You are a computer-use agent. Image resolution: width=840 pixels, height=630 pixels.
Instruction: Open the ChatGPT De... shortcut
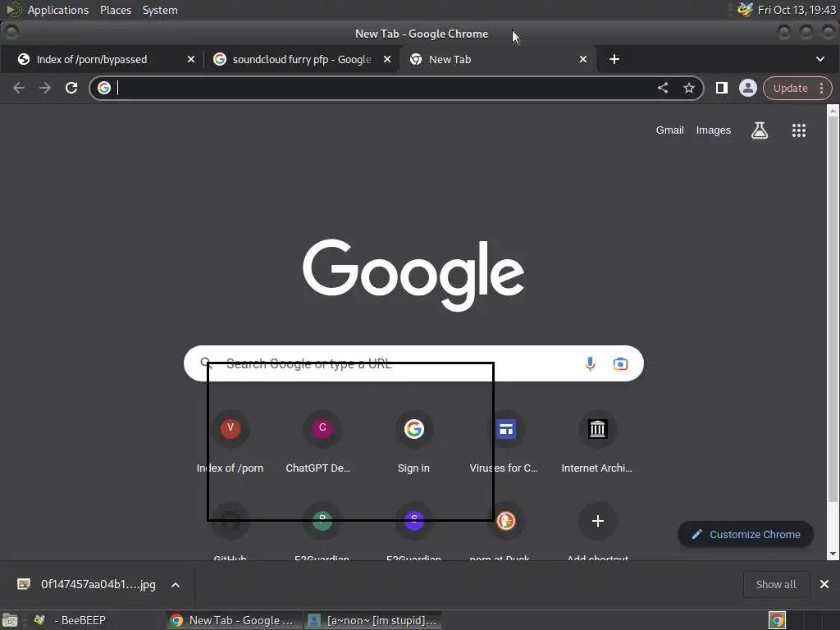[322, 442]
